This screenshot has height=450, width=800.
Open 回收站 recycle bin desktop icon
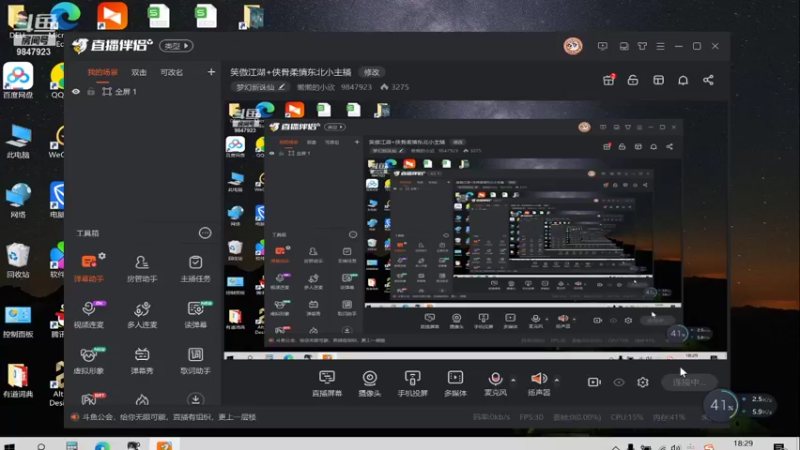(18, 260)
